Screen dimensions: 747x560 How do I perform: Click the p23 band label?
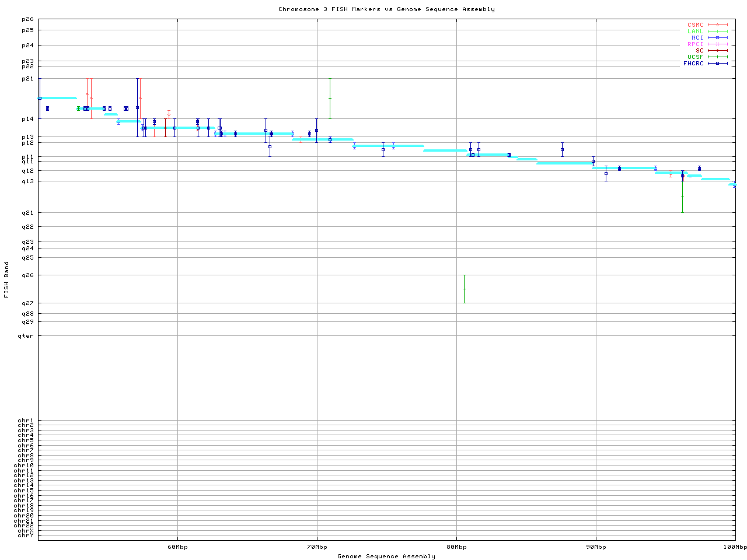coord(28,61)
